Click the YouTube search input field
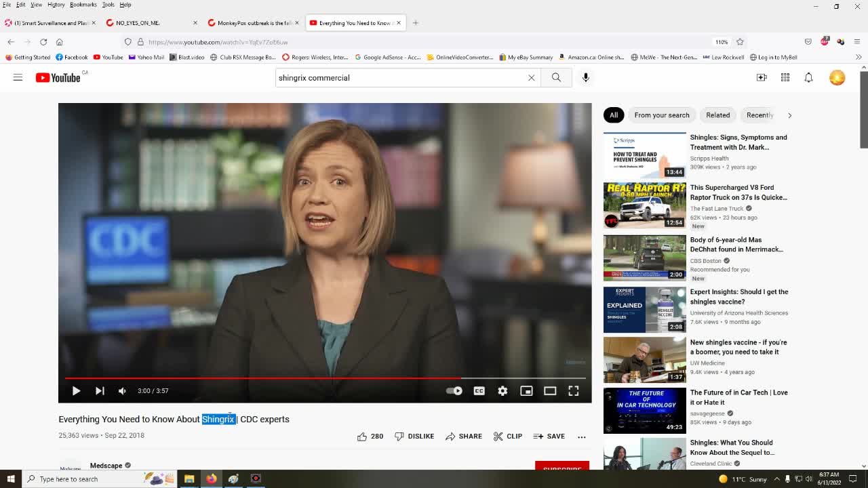The width and height of the screenshot is (868, 488). (400, 78)
